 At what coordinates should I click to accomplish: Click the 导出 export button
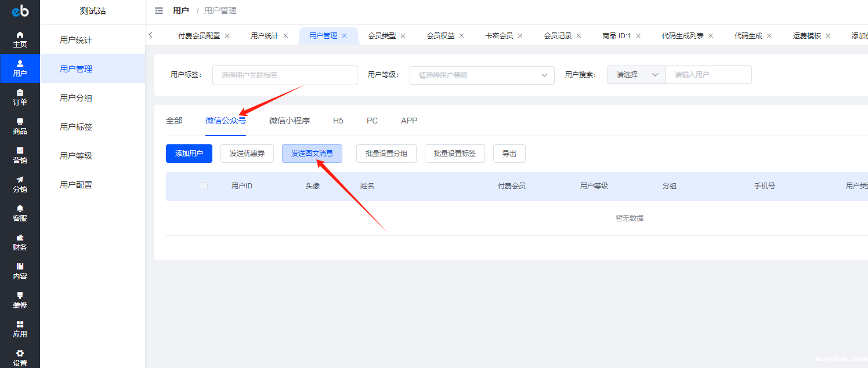point(509,154)
